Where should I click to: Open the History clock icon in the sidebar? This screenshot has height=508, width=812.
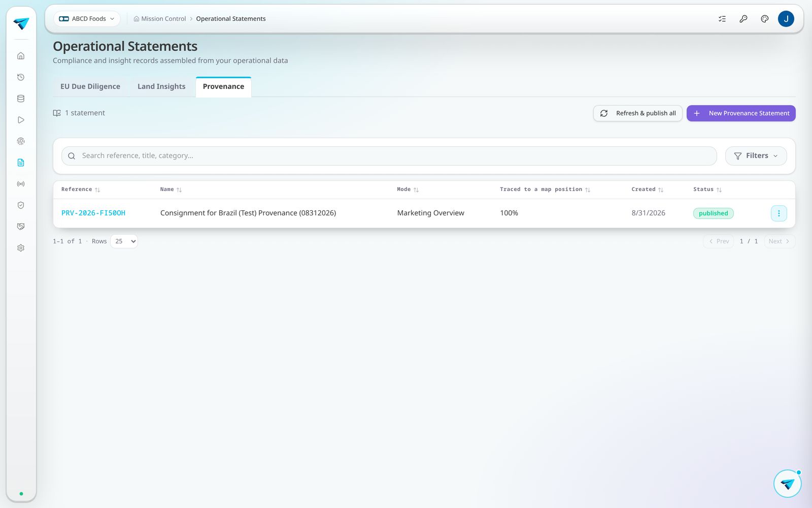click(x=21, y=77)
